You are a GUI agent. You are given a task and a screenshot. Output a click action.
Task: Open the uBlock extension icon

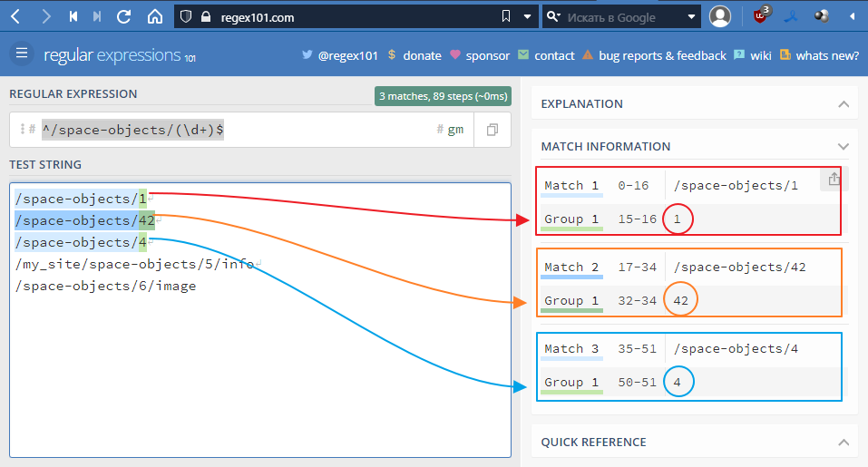coord(761,16)
